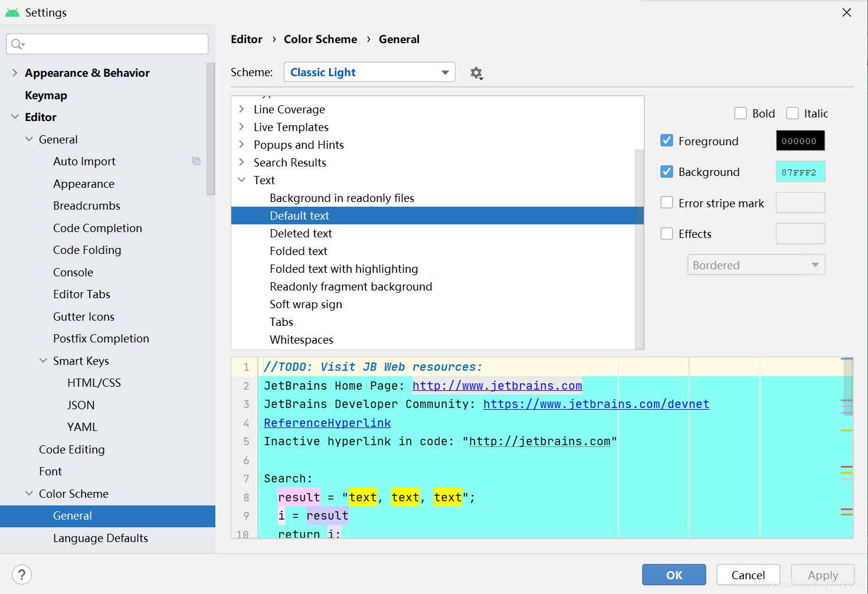Image resolution: width=868 pixels, height=594 pixels.
Task: Open HTML/CSS smart keys settings
Action: tap(94, 383)
